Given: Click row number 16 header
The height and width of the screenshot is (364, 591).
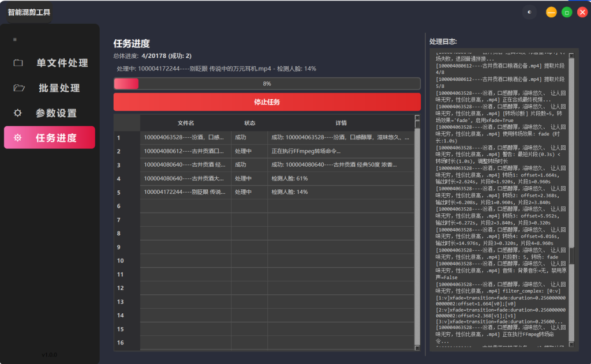Looking at the screenshot, I should pos(127,343).
